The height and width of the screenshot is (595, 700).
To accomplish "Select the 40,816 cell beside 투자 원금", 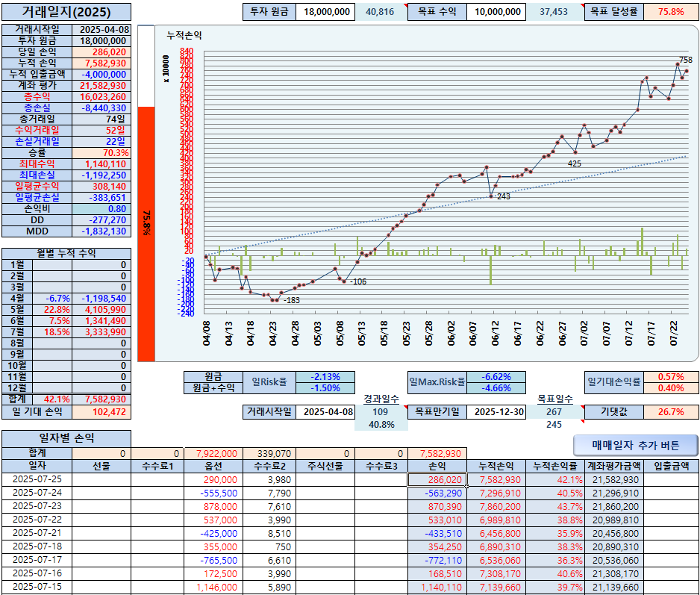I will [x=381, y=12].
